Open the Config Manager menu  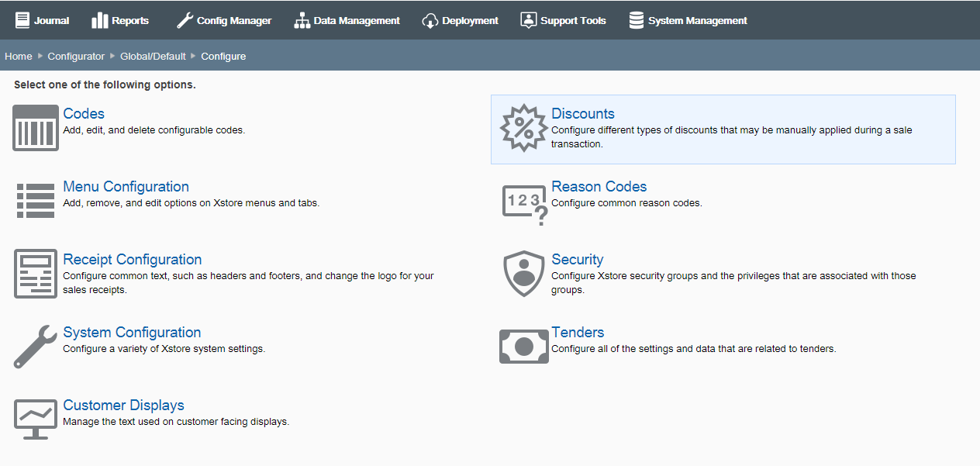(224, 20)
